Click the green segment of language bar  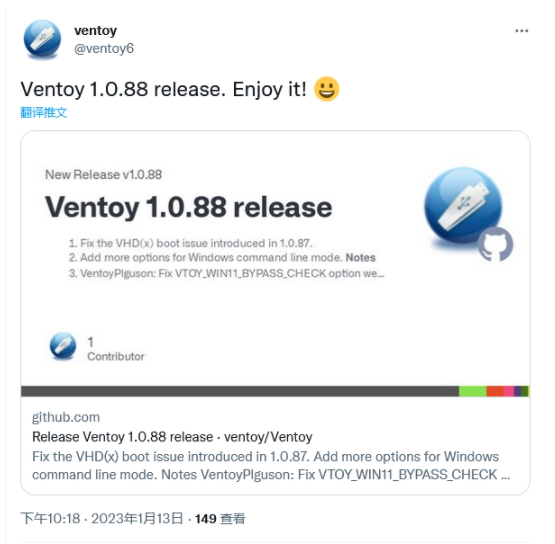click(x=473, y=391)
